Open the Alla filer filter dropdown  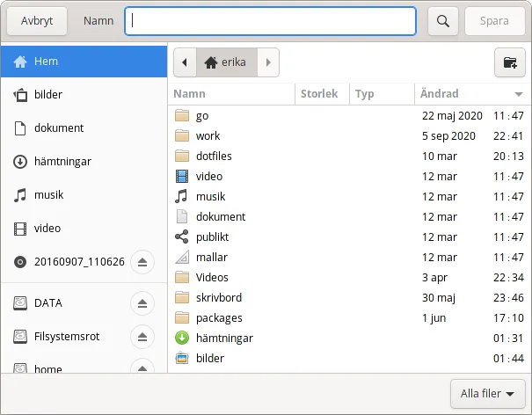pos(487,394)
